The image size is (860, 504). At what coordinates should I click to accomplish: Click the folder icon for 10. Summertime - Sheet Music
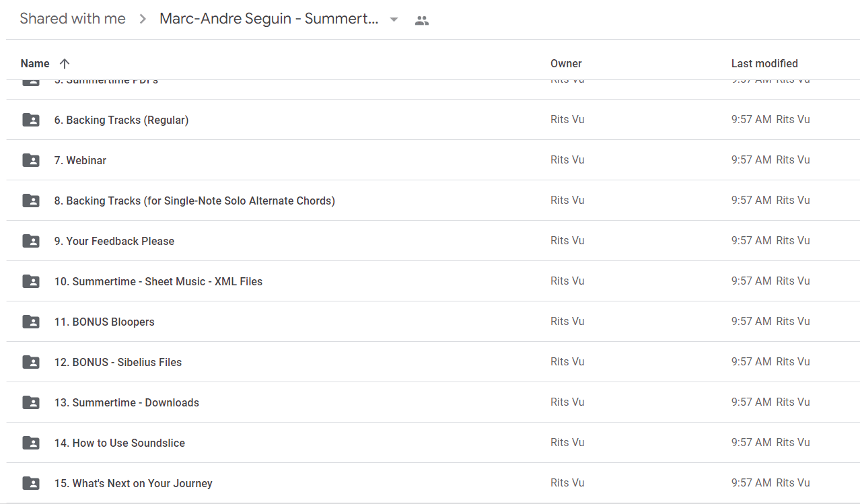[31, 281]
